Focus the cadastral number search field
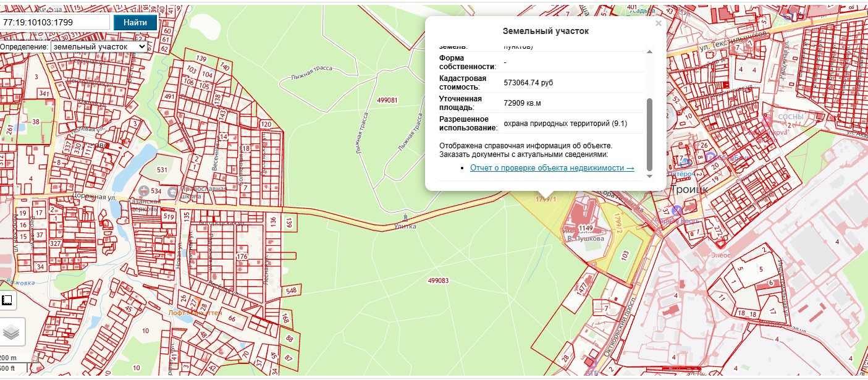 click(55, 22)
